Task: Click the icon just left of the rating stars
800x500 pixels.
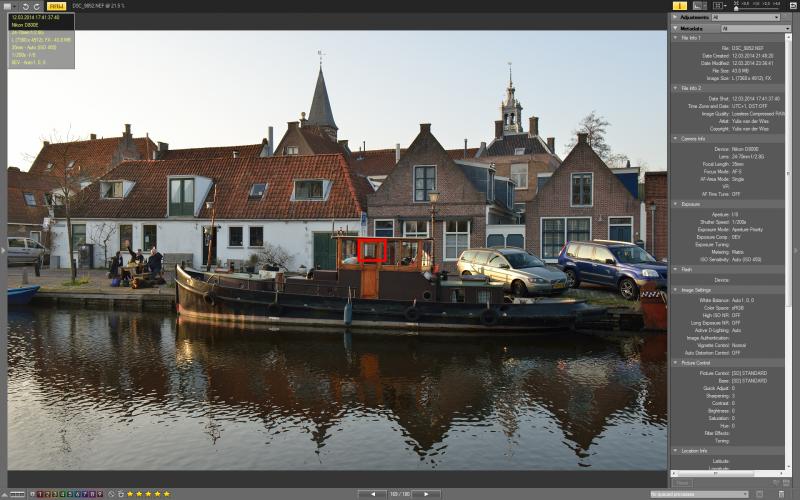Action: tap(121, 494)
